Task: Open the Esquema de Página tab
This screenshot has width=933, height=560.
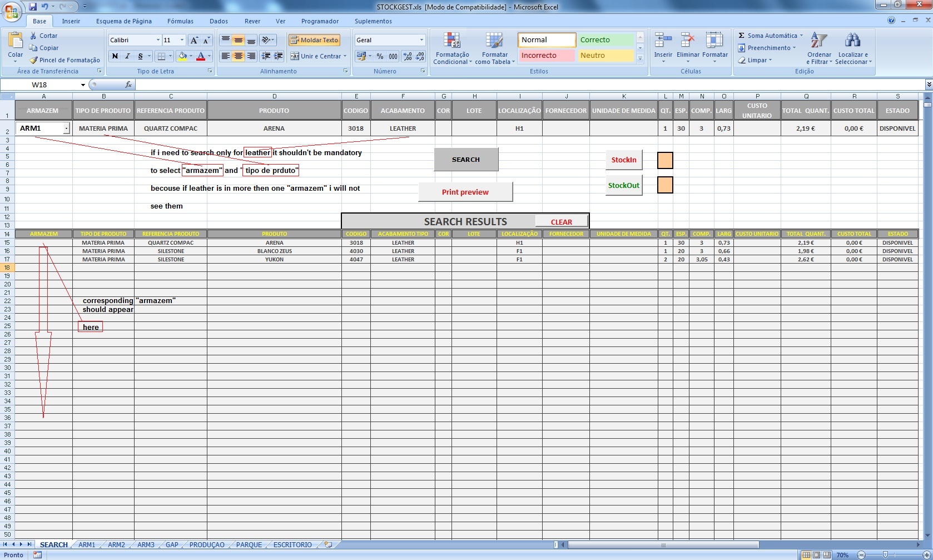Action: point(123,21)
